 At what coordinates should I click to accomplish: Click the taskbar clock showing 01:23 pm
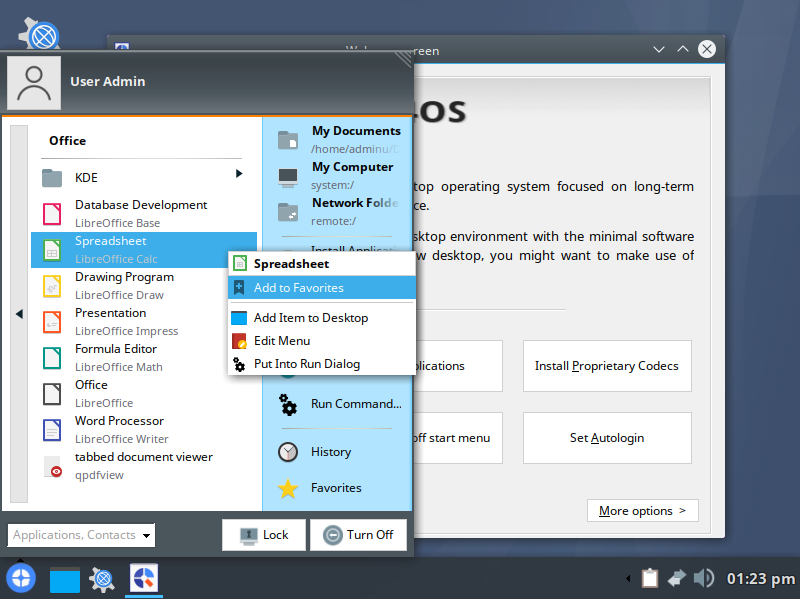tap(761, 579)
